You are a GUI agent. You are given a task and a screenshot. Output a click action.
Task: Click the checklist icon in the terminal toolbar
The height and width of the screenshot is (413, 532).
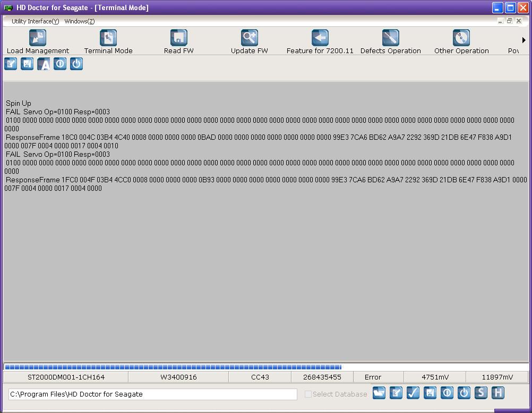(11, 64)
